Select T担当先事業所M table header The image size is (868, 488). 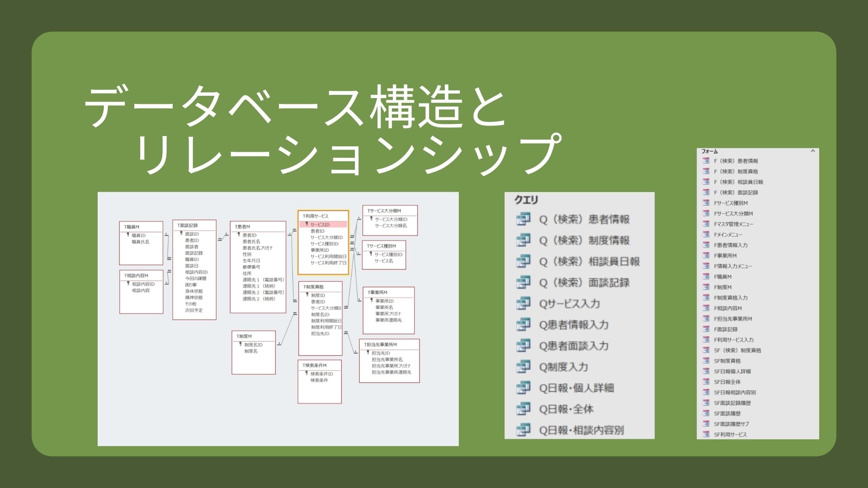[381, 345]
